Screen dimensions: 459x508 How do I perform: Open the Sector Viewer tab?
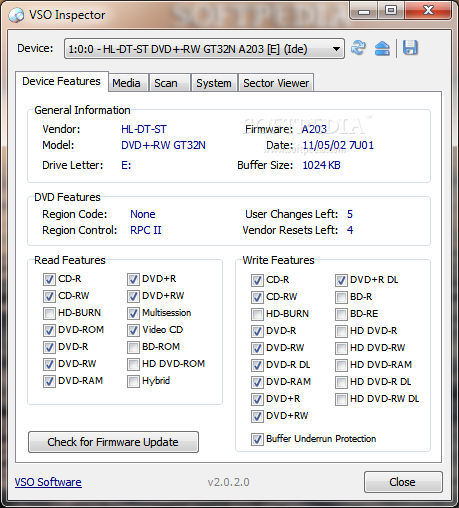(x=276, y=83)
